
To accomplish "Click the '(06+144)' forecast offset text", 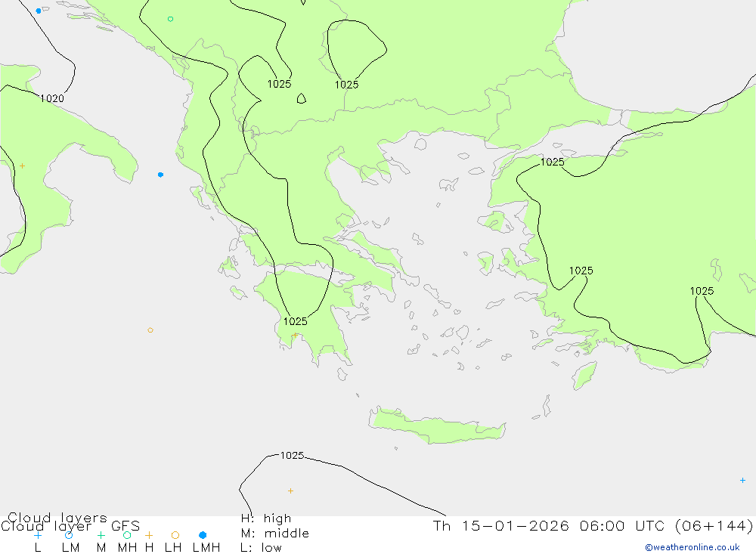I will click(714, 525).
